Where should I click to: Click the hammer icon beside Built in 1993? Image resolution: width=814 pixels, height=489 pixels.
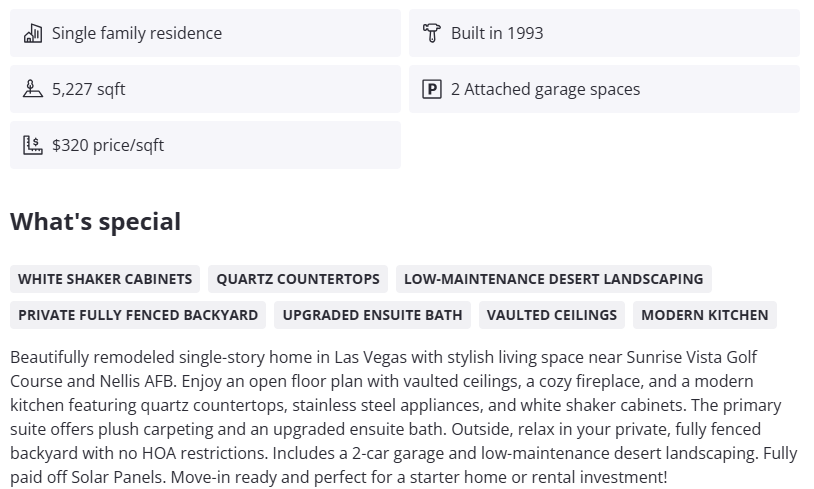(431, 33)
